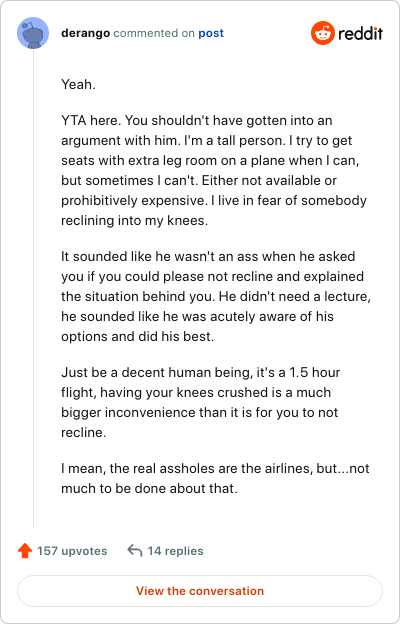The width and height of the screenshot is (400, 624).
Task: Click the line "much to be done about that."
Action: tap(149, 488)
